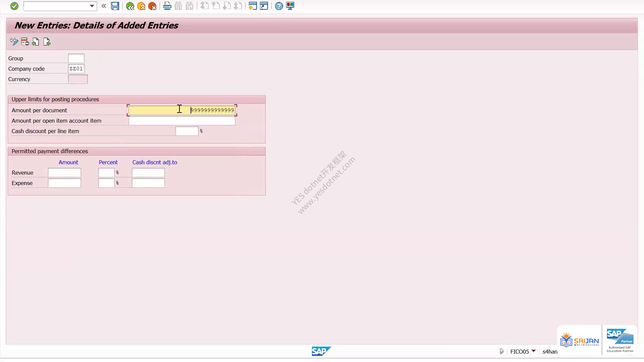
Task: Click the Expense Amount field
Action: pos(64,183)
